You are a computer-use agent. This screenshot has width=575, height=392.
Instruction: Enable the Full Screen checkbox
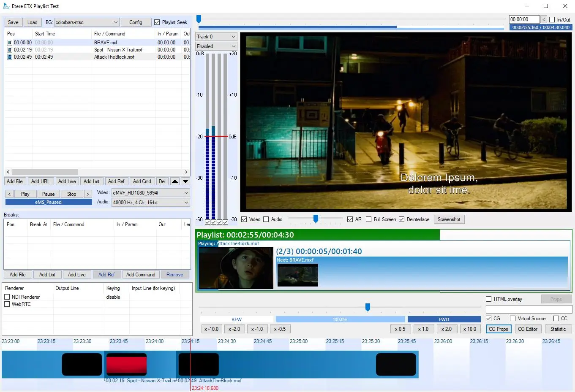tap(369, 219)
